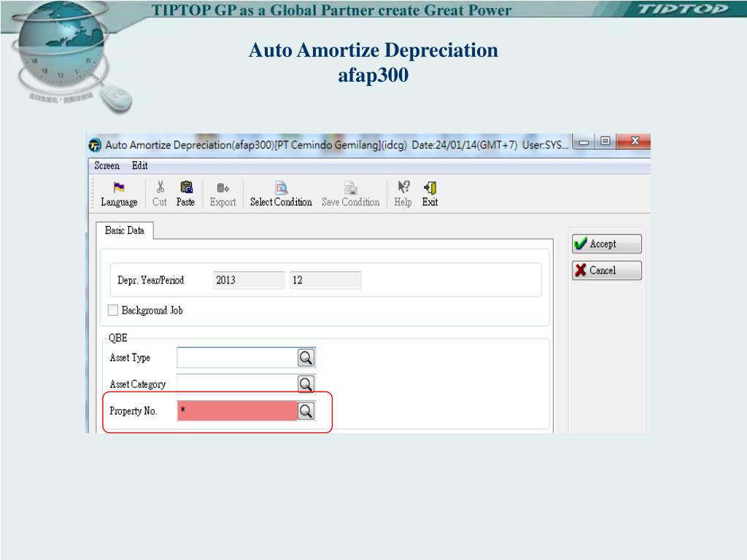Screen dimensions: 747x560
Task: Click the TIPTOP application title icon
Action: tap(95, 145)
